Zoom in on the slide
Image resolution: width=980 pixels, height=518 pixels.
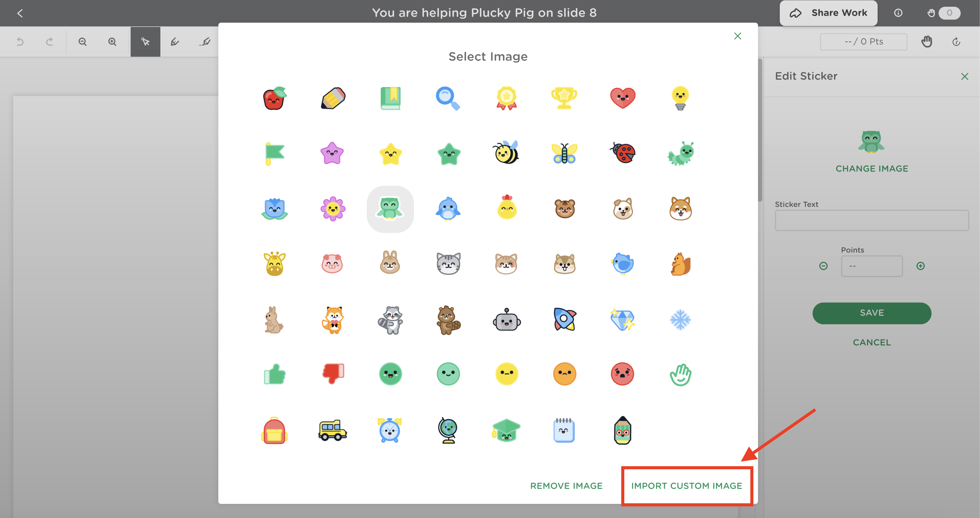112,41
